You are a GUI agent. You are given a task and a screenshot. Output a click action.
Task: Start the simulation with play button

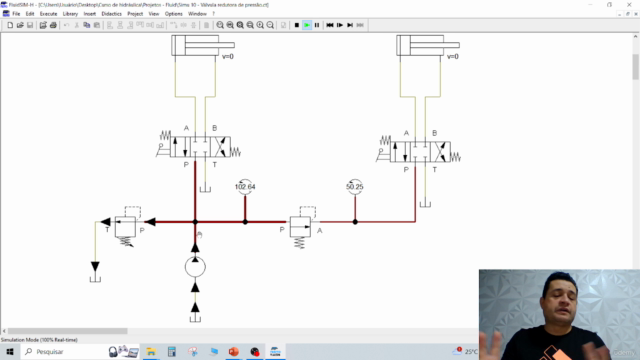click(307, 25)
